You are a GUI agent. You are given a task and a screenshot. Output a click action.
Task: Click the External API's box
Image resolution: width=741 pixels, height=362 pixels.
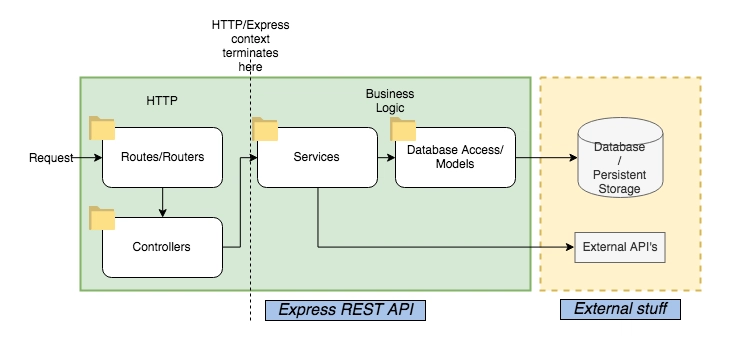point(620,247)
